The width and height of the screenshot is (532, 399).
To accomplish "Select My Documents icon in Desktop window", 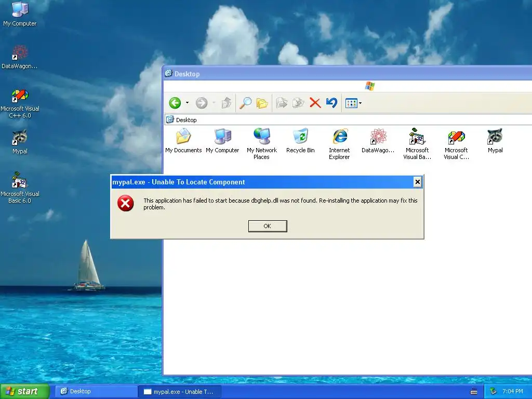I will click(183, 141).
